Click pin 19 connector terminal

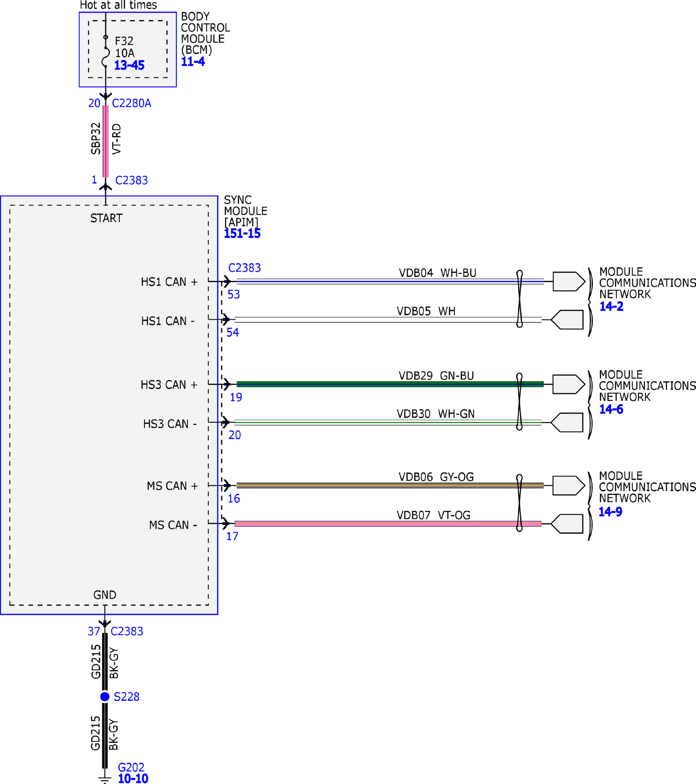[x=227, y=384]
